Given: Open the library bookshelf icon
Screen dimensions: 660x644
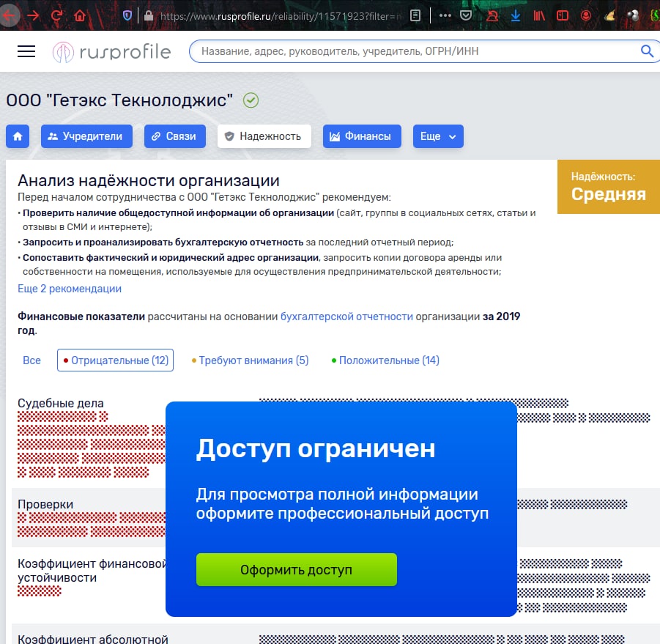Looking at the screenshot, I should click(539, 16).
